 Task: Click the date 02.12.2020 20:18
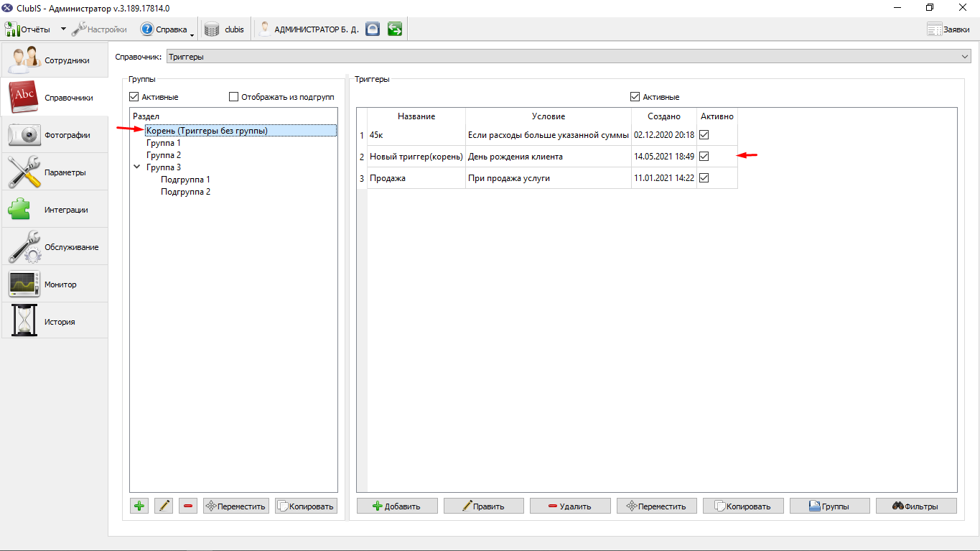664,135
